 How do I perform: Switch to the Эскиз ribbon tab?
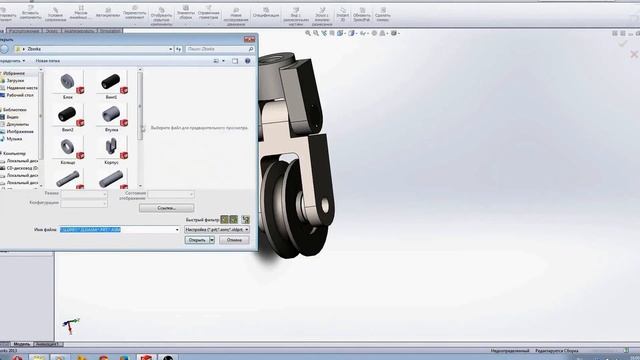click(51, 31)
